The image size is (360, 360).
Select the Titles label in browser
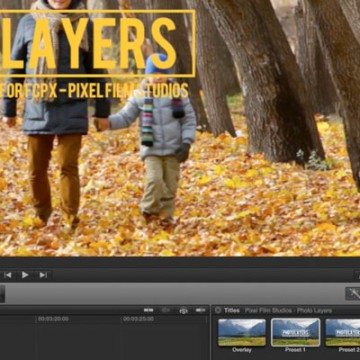pyautogui.click(x=232, y=310)
